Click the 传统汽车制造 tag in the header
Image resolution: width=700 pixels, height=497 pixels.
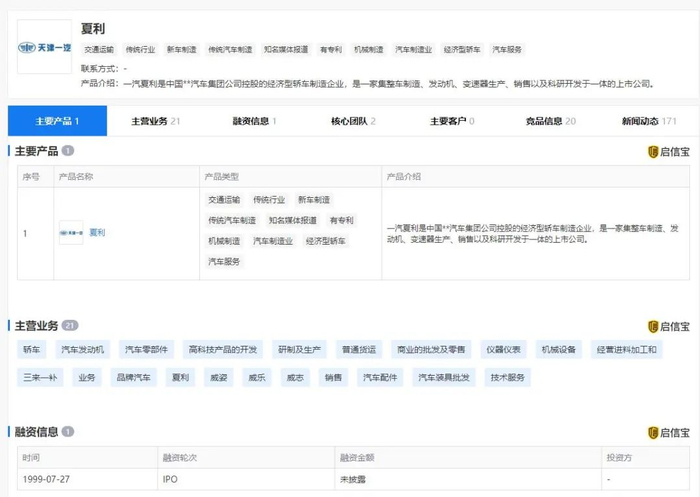point(230,50)
